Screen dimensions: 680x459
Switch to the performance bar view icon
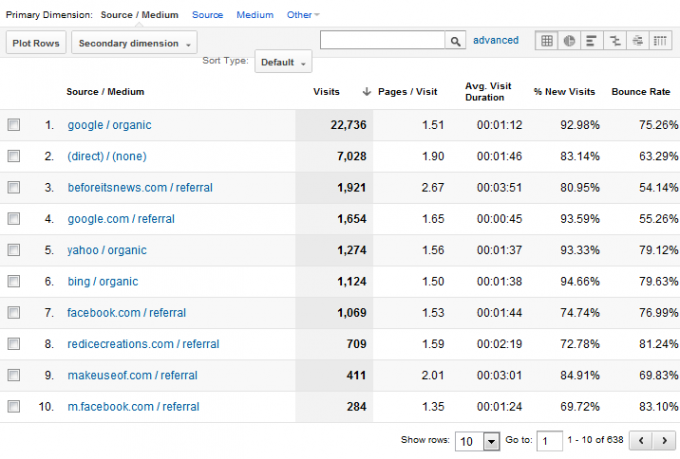[592, 41]
